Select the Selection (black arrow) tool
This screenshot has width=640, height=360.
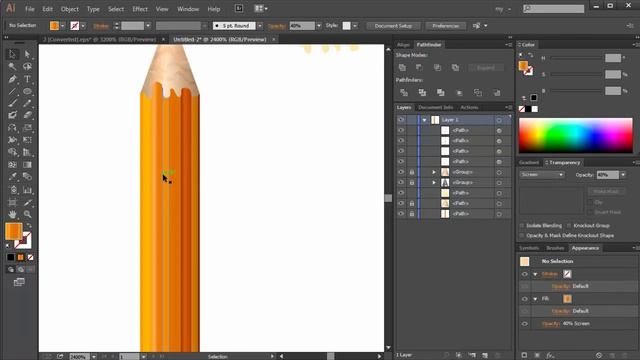tap(12, 54)
